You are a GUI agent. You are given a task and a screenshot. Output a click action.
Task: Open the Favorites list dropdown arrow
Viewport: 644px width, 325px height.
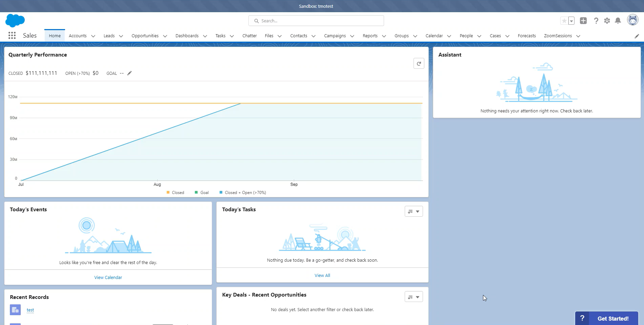(571, 21)
